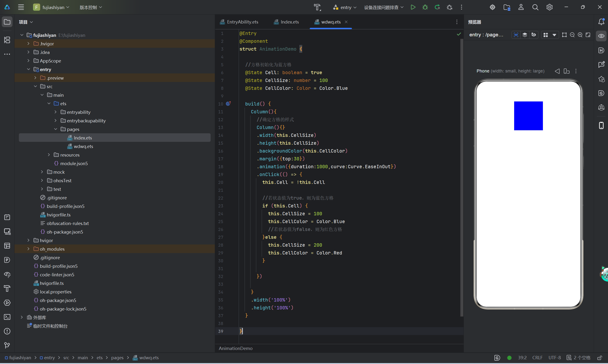This screenshot has width=608, height=364.
Task: Click the back arrow in previewer
Action: (x=557, y=71)
